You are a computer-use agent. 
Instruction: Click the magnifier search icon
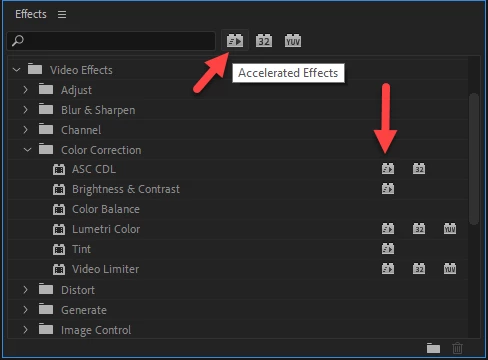[x=18, y=41]
